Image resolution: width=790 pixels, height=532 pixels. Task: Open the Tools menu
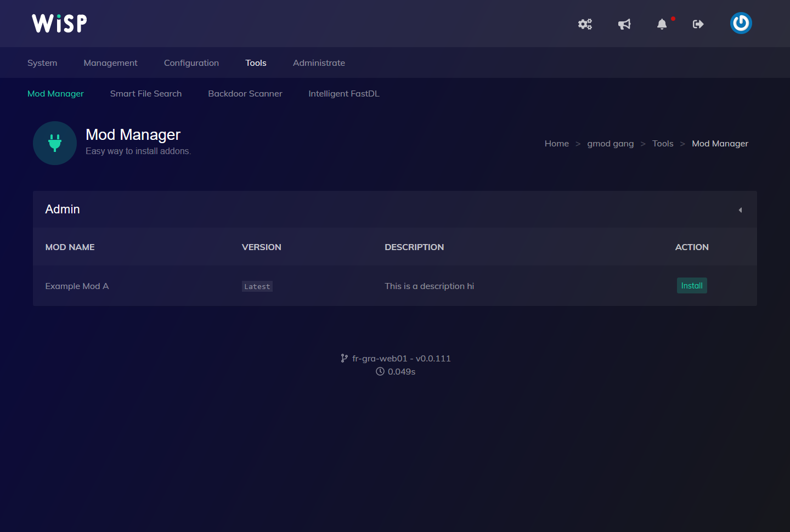256,63
